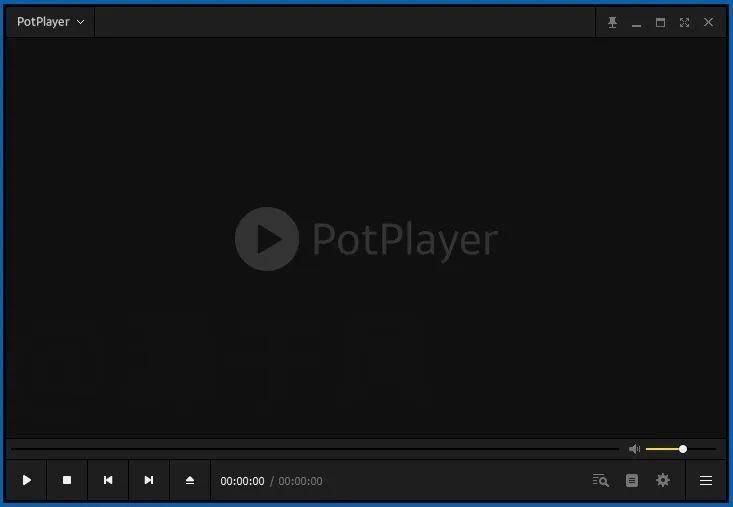Click the elapsed time 00:00:00 display
This screenshot has height=507, width=733.
[242, 481]
